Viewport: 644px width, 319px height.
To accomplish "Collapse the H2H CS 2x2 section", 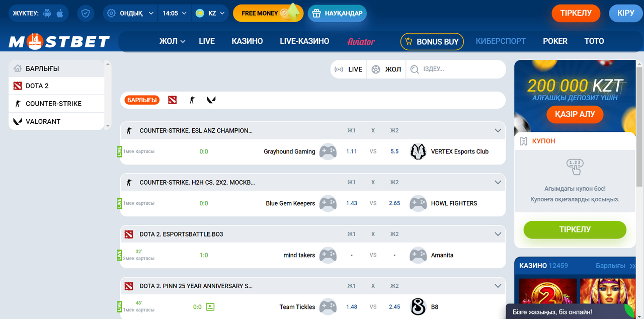I will (498, 182).
